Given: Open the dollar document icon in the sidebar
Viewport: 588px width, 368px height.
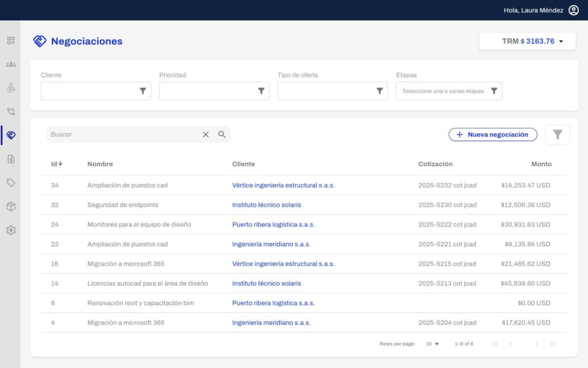Looking at the screenshot, I should 11,159.
